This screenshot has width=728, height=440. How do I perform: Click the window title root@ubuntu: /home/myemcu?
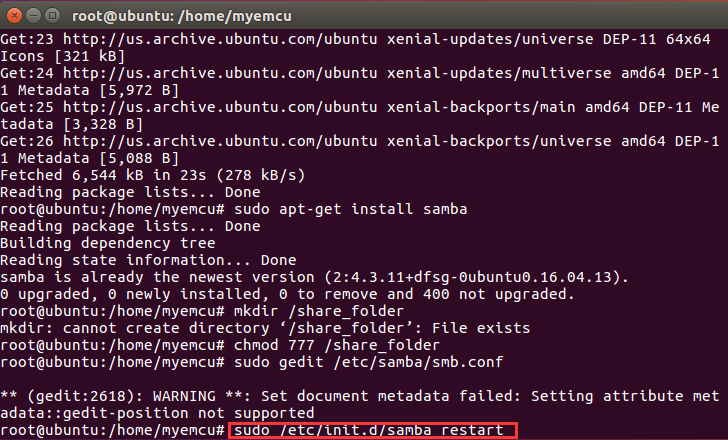182,16
